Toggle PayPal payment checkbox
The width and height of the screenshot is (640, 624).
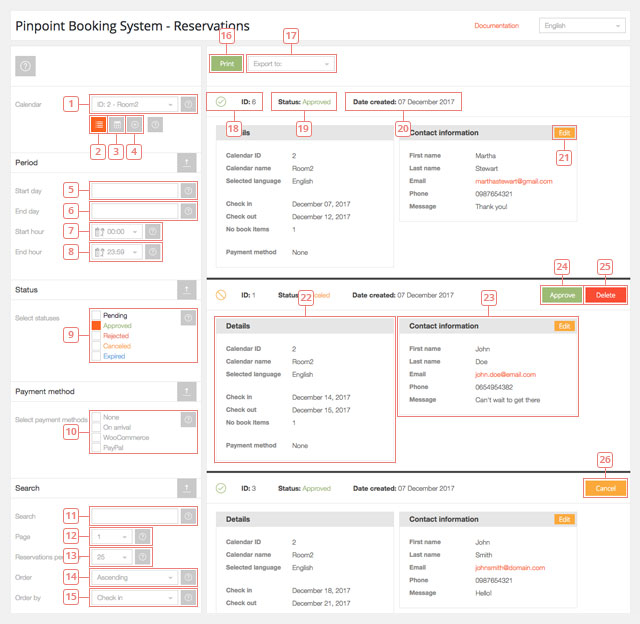(96, 448)
